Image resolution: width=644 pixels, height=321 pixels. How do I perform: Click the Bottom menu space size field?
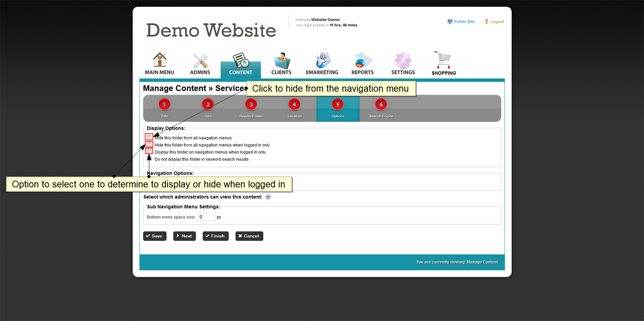point(207,217)
